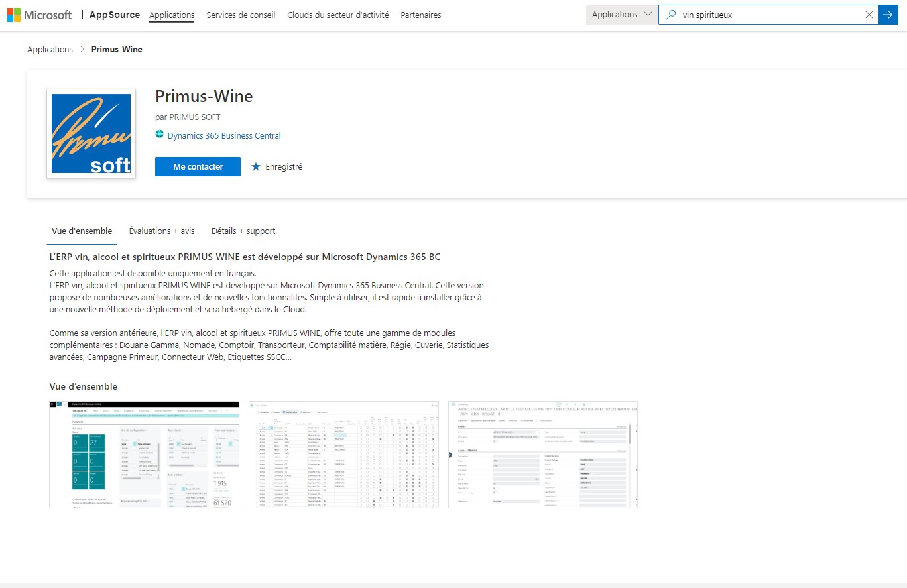Expand the Applications search category dropdown
Image resolution: width=907 pixels, height=588 pixels.
click(x=622, y=15)
